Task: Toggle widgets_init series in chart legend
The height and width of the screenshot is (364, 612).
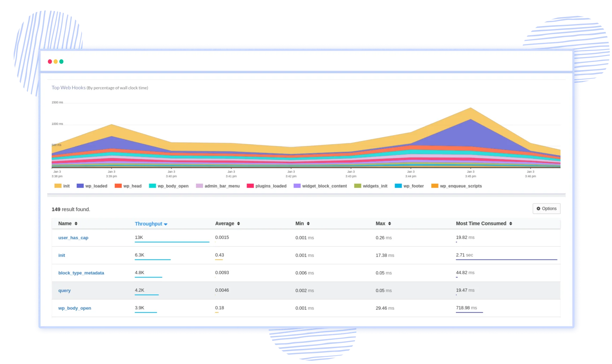Action: pos(371,186)
